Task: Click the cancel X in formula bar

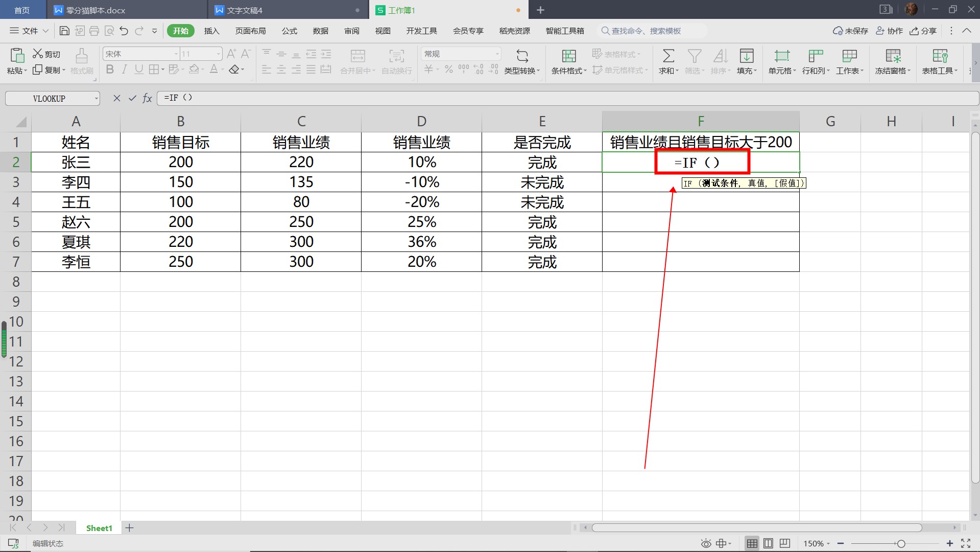Action: [117, 98]
